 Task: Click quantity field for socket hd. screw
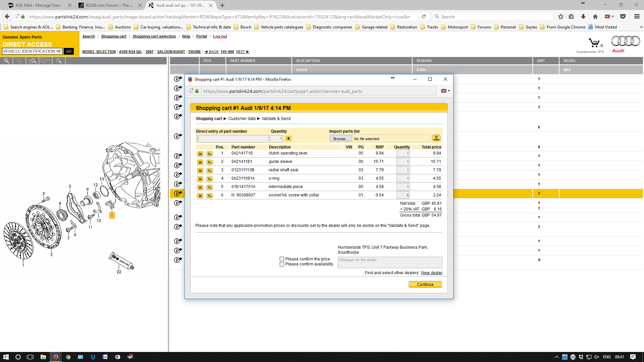pos(403,195)
